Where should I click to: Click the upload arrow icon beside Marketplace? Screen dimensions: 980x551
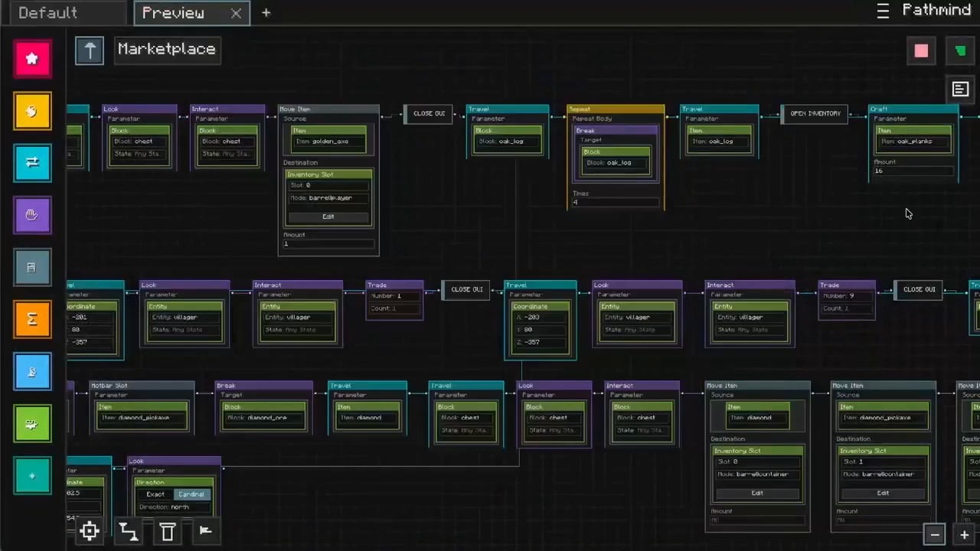(x=90, y=51)
